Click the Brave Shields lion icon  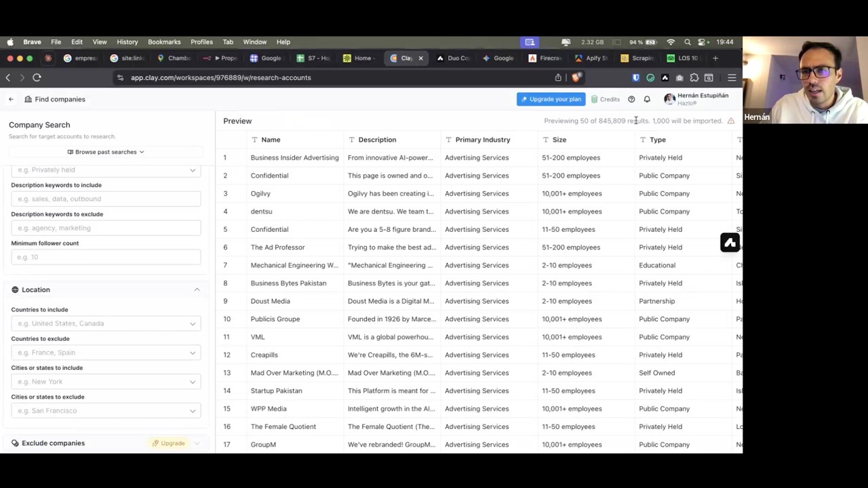click(576, 77)
